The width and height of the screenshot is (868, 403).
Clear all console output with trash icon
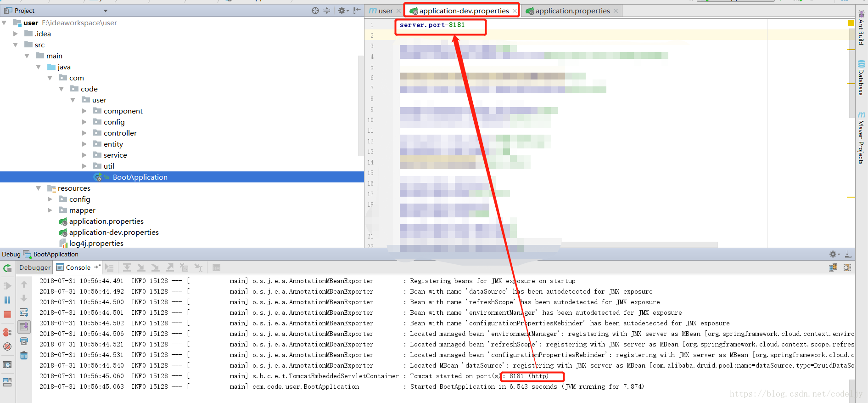[24, 355]
